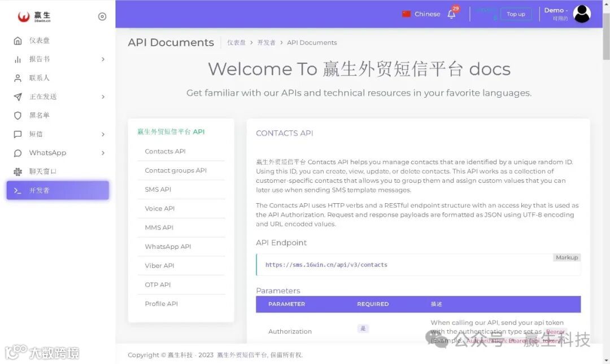Click the API Documents page title
The height and width of the screenshot is (364, 610).
click(x=171, y=42)
